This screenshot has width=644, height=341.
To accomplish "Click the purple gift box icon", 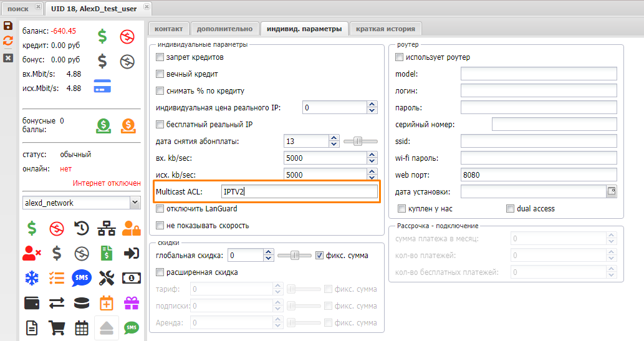I will pos(132,303).
